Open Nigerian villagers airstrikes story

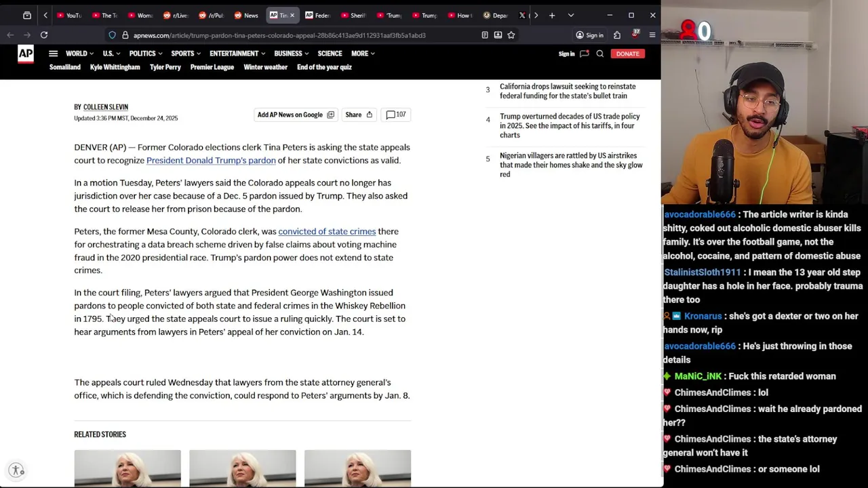571,165
